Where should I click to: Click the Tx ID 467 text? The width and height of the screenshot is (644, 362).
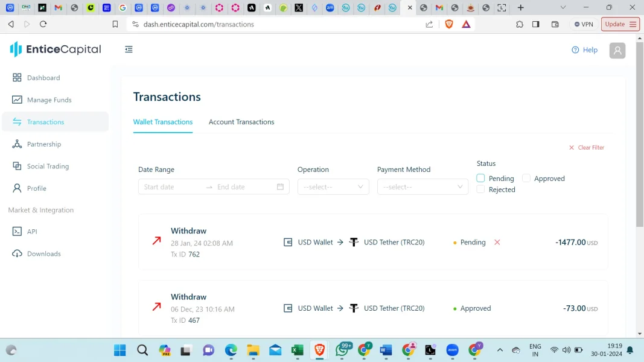tap(185, 320)
